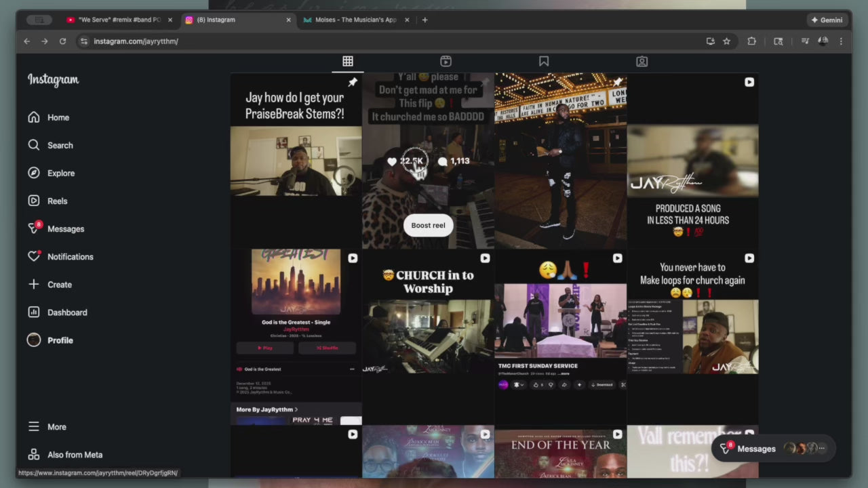The image size is (868, 488).
Task: Expand the More menu in sidebar
Action: click(56, 427)
